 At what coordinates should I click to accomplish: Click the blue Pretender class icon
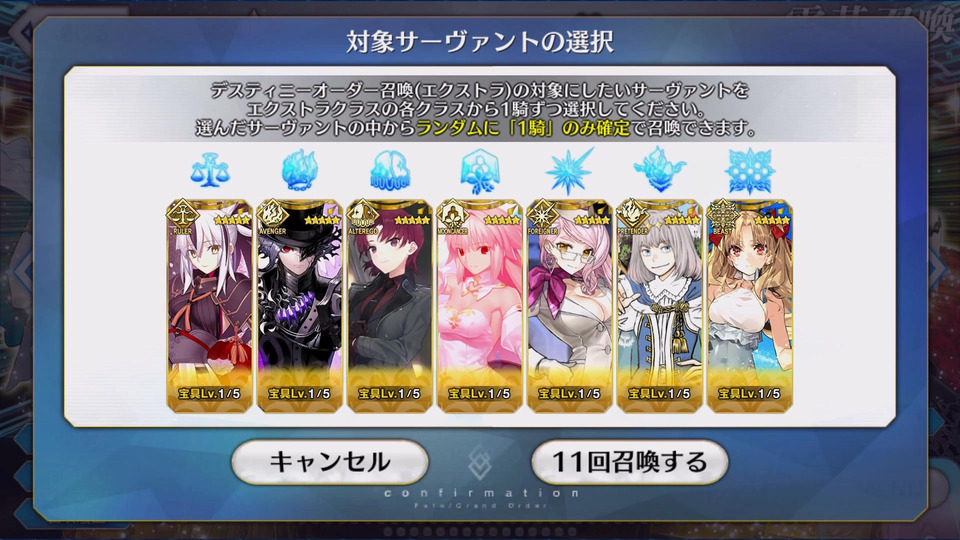point(659,170)
